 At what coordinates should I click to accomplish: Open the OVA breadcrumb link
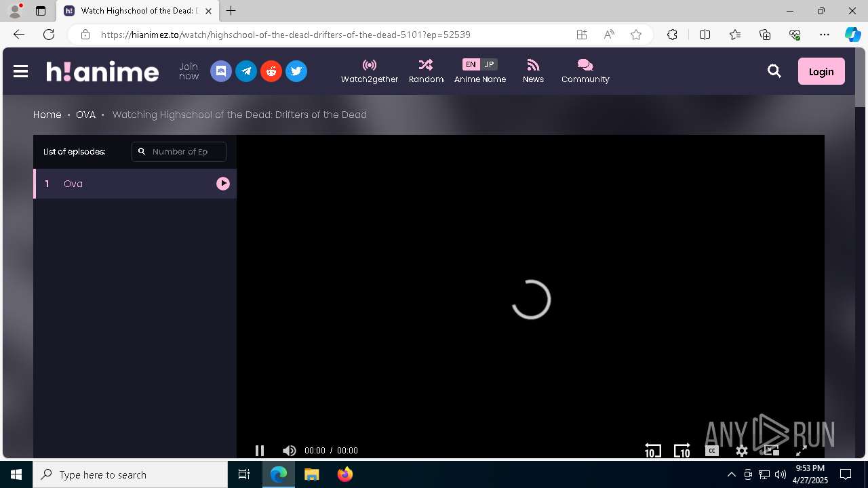click(x=85, y=115)
